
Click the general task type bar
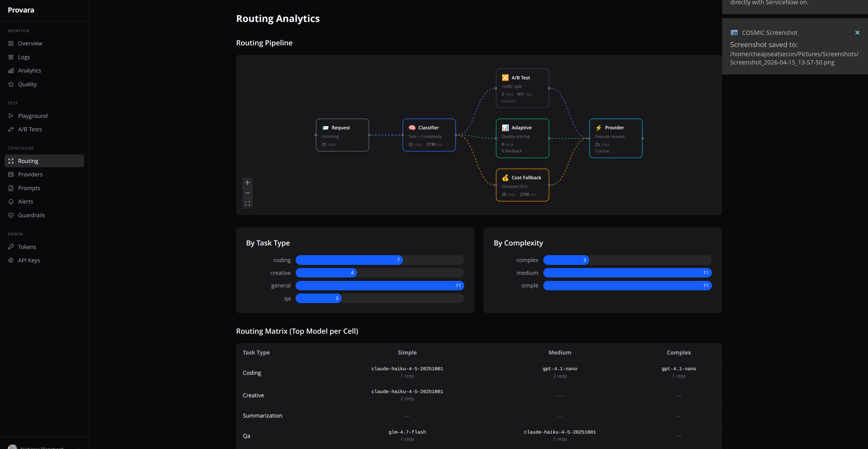380,285
